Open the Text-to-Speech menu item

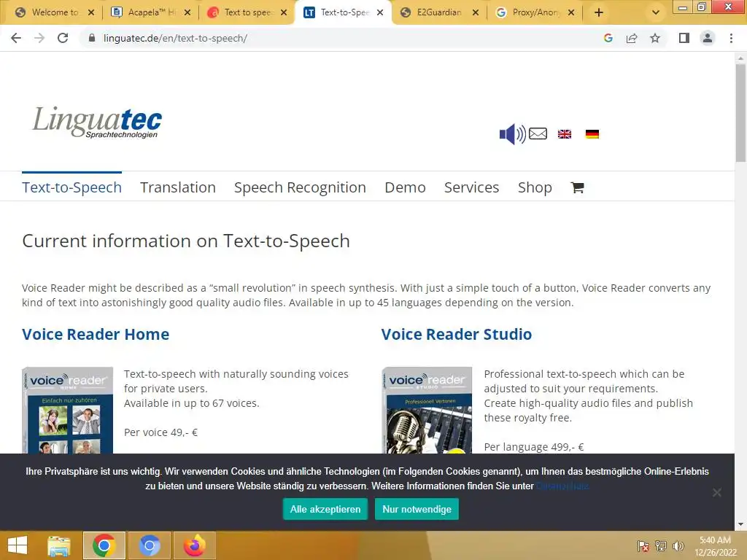[x=72, y=187]
